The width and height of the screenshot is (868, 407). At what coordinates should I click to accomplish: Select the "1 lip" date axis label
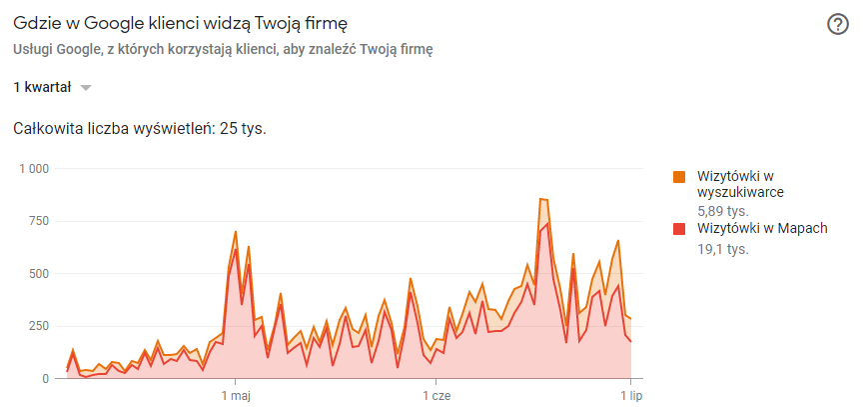629,395
